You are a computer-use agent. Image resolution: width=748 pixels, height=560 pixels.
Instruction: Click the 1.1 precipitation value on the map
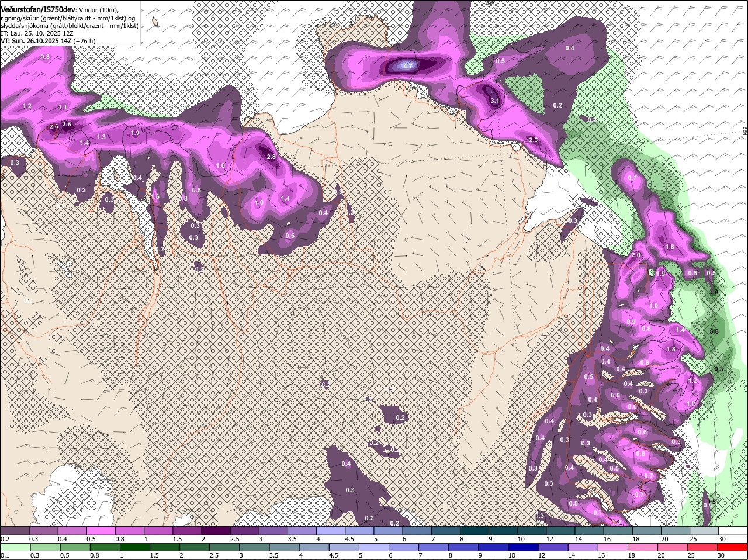(x=63, y=108)
